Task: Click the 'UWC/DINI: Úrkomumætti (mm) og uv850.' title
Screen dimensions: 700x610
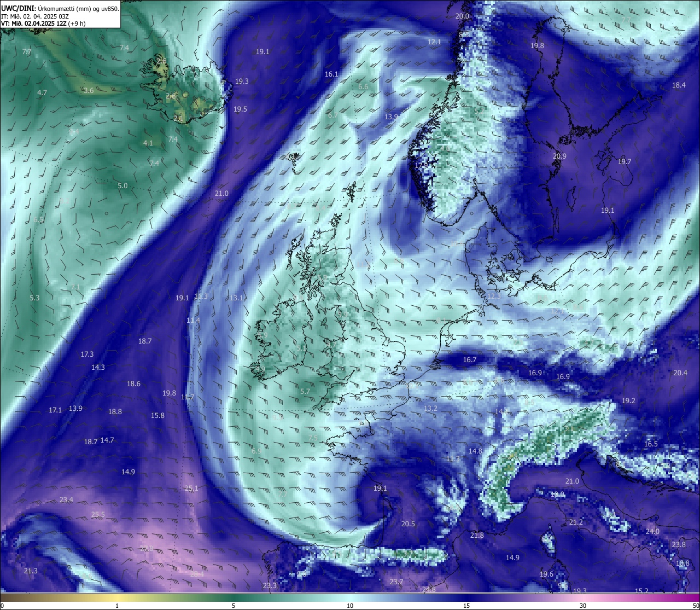Action: (x=60, y=9)
